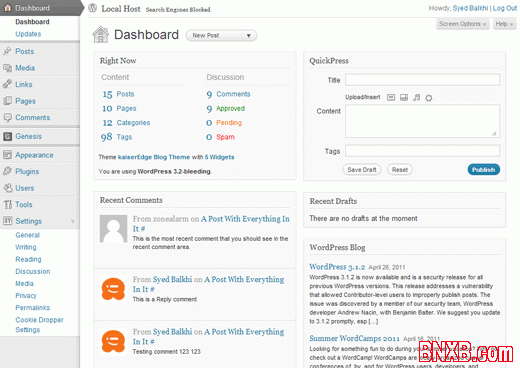The height and width of the screenshot is (368, 520).
Task: Publish the QuickPress post
Action: pyautogui.click(x=483, y=170)
